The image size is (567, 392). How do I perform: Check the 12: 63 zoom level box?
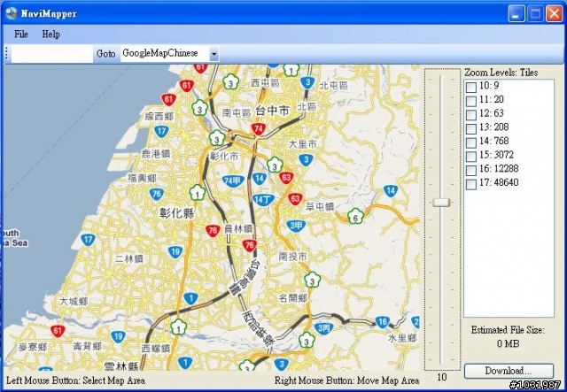[x=470, y=115]
